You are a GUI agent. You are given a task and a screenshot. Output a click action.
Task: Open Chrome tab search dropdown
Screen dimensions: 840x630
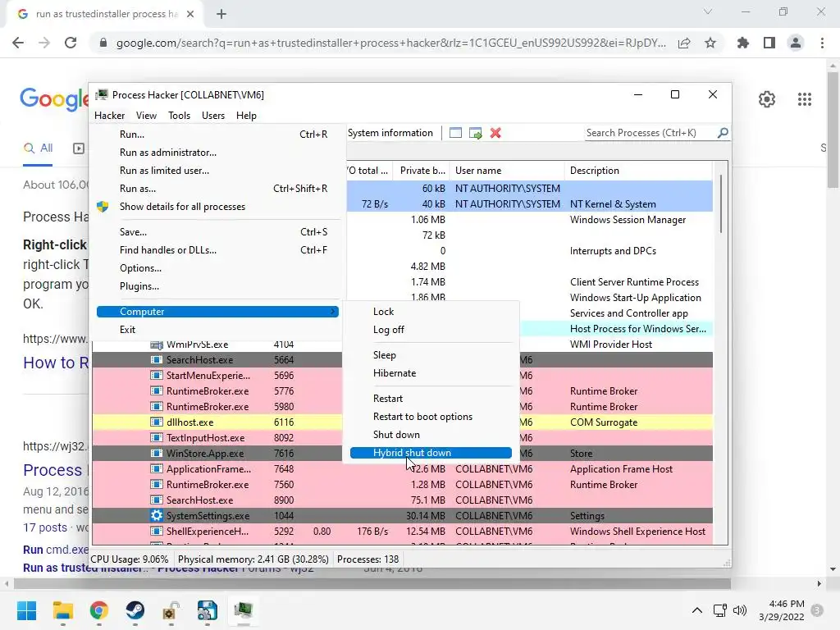tap(708, 11)
